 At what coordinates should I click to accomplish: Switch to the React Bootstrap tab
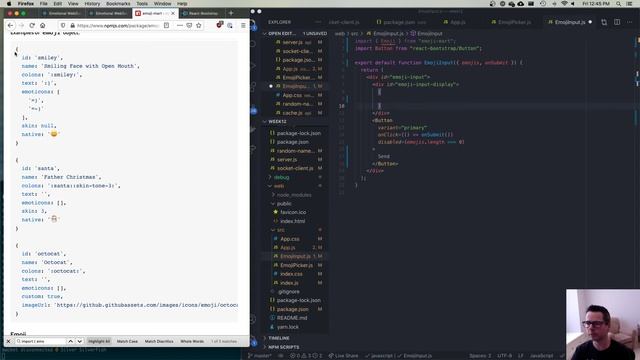(x=201, y=13)
